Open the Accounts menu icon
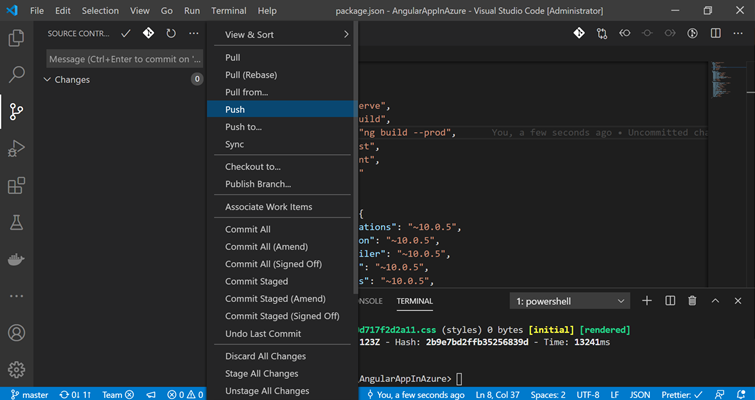This screenshot has width=755, height=400. (x=16, y=333)
